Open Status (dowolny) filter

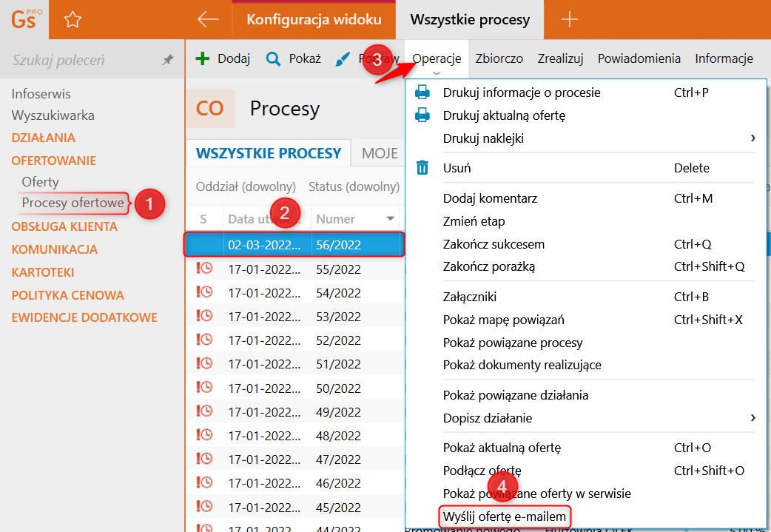coord(354,187)
